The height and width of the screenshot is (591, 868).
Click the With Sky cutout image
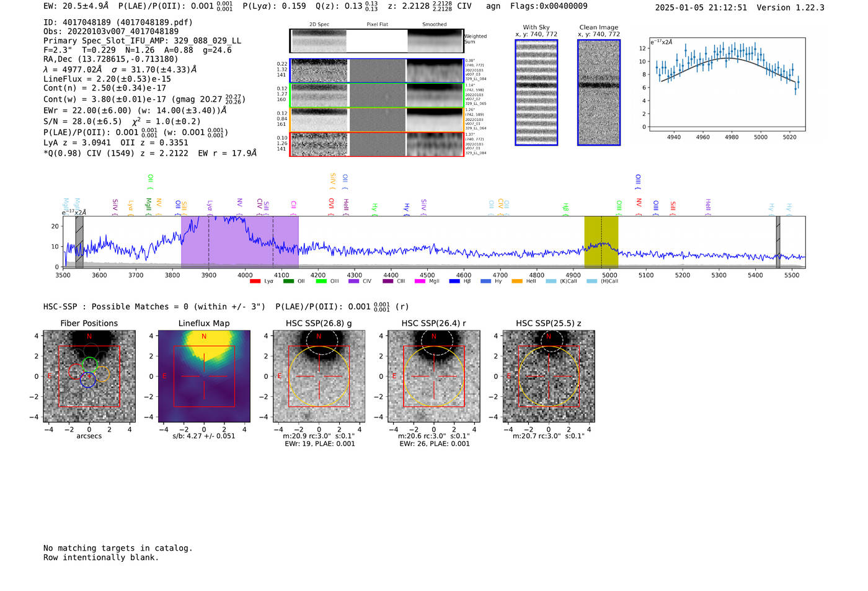536,92
